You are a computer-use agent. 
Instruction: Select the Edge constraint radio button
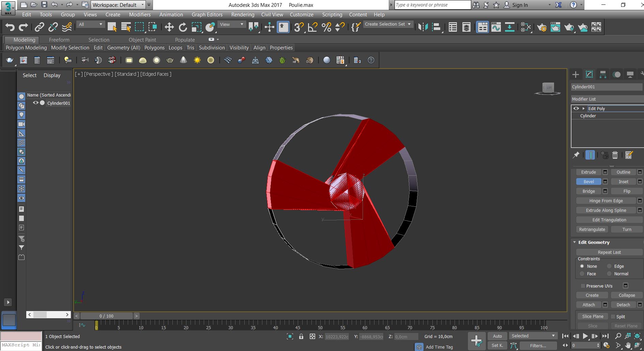click(x=609, y=266)
